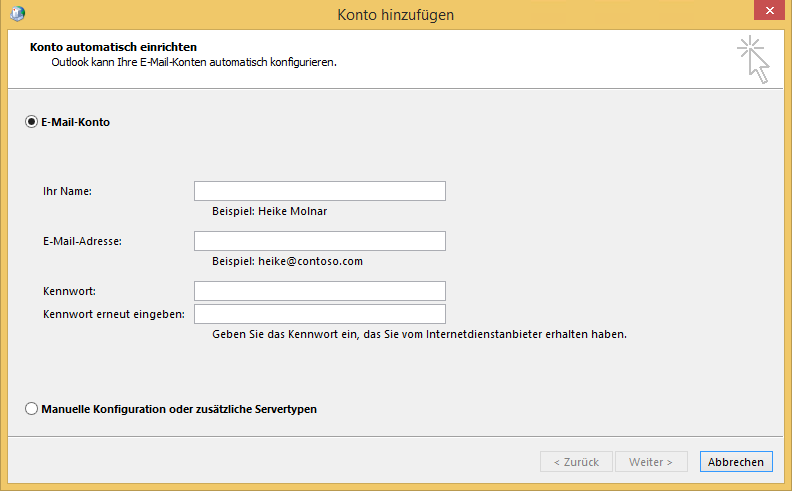The height and width of the screenshot is (492, 793).
Task: Select the E-Mail-Konto radio button
Action: click(x=32, y=122)
